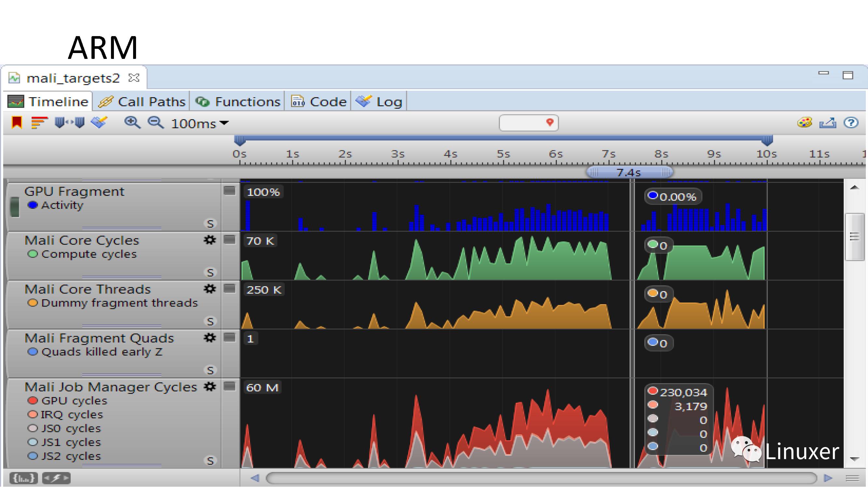Open the Functions tab

click(x=238, y=102)
